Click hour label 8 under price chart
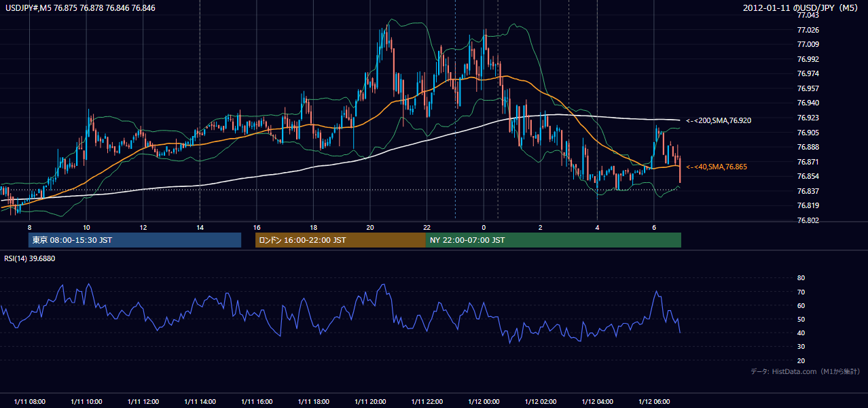This screenshot has height=408, width=868. 29,227
